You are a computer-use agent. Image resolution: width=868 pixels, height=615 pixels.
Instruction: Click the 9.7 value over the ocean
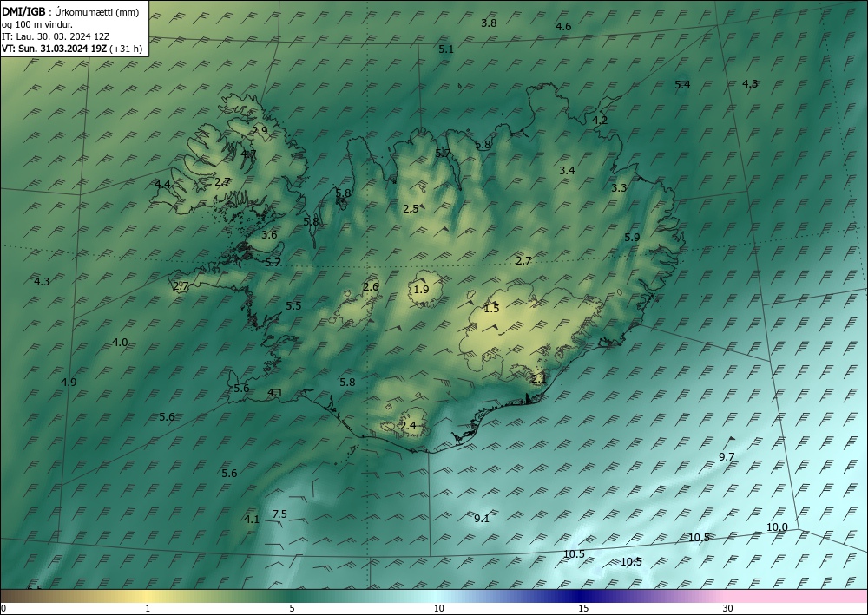(726, 457)
